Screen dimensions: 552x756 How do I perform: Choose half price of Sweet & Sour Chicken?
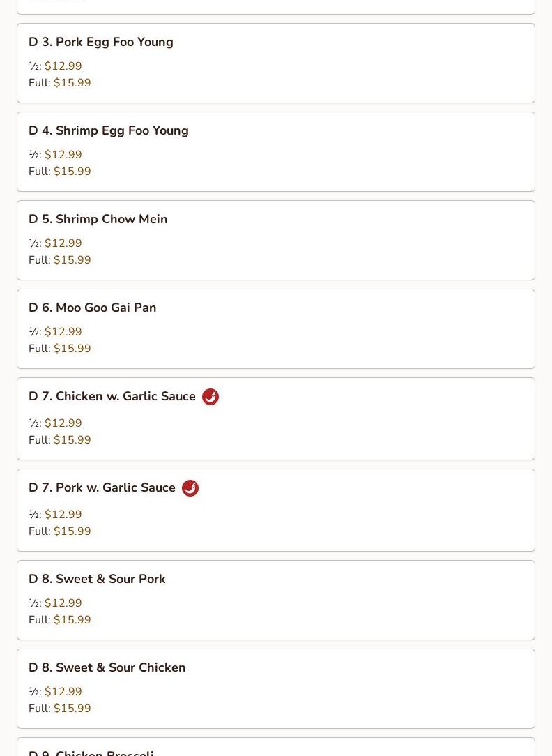coord(63,691)
